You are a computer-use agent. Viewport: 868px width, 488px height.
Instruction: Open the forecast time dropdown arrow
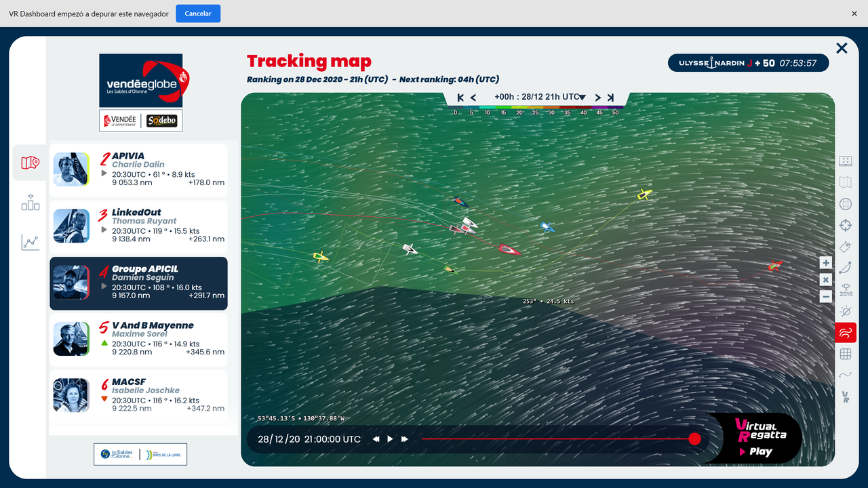[583, 98]
